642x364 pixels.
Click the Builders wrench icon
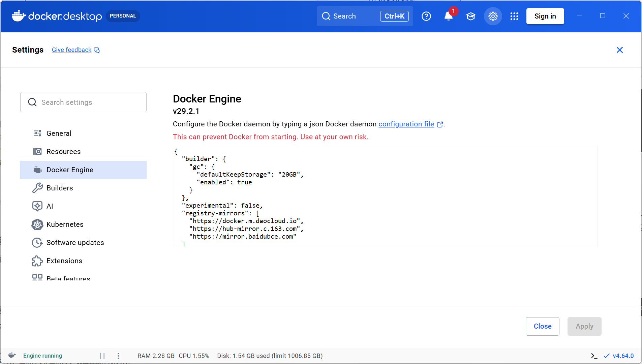[x=37, y=188]
